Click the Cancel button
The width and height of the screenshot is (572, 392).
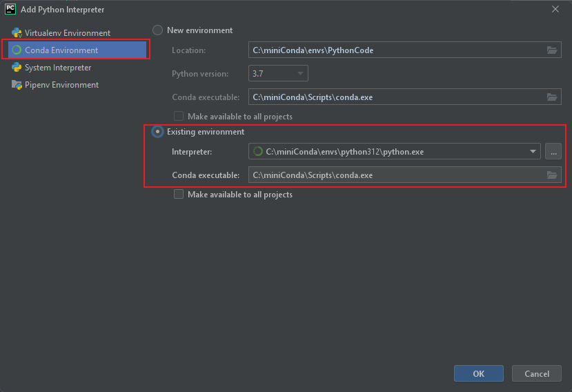tap(537, 373)
